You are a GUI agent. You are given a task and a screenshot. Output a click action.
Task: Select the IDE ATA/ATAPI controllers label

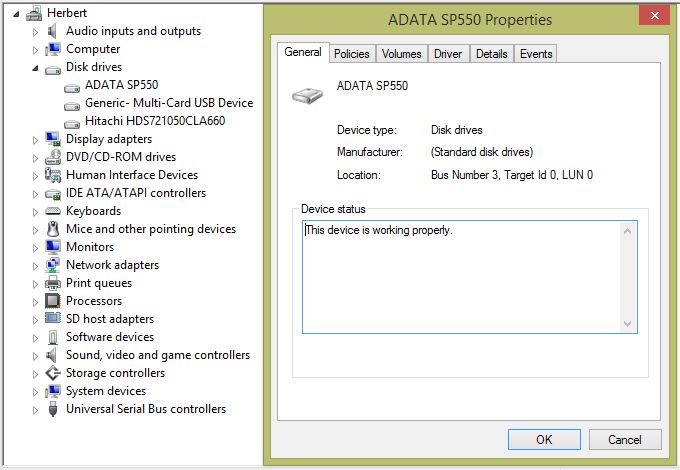coord(136,193)
